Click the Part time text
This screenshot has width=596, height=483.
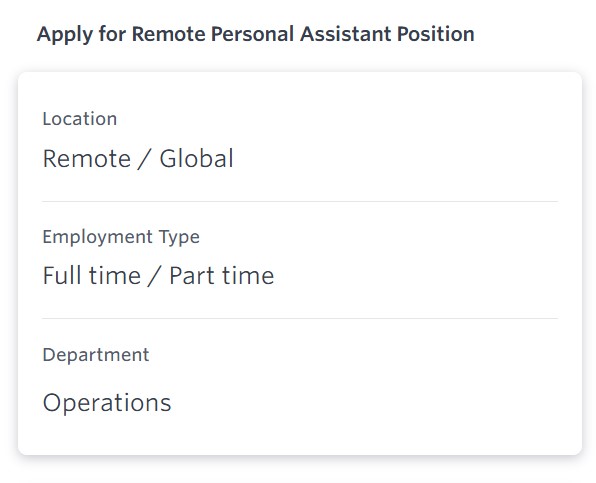(222, 276)
